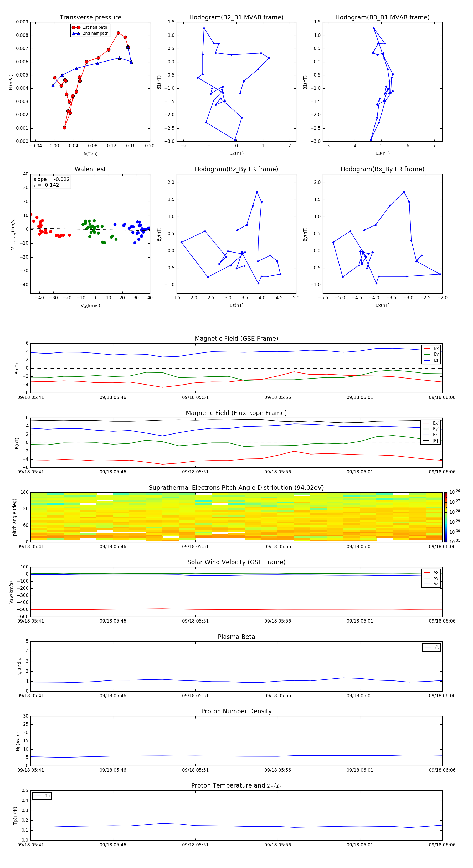The height and width of the screenshot is (868, 473).
Task: Click the red Vx line in velocity plot
Action: 236,609
